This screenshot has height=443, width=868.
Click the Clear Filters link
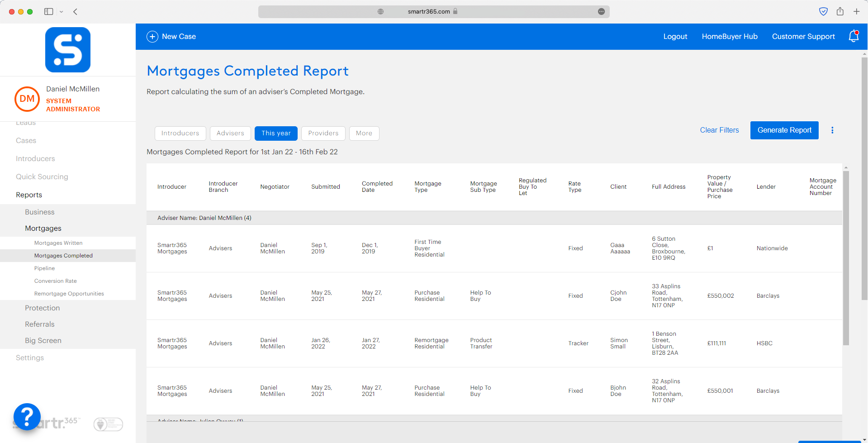point(719,130)
